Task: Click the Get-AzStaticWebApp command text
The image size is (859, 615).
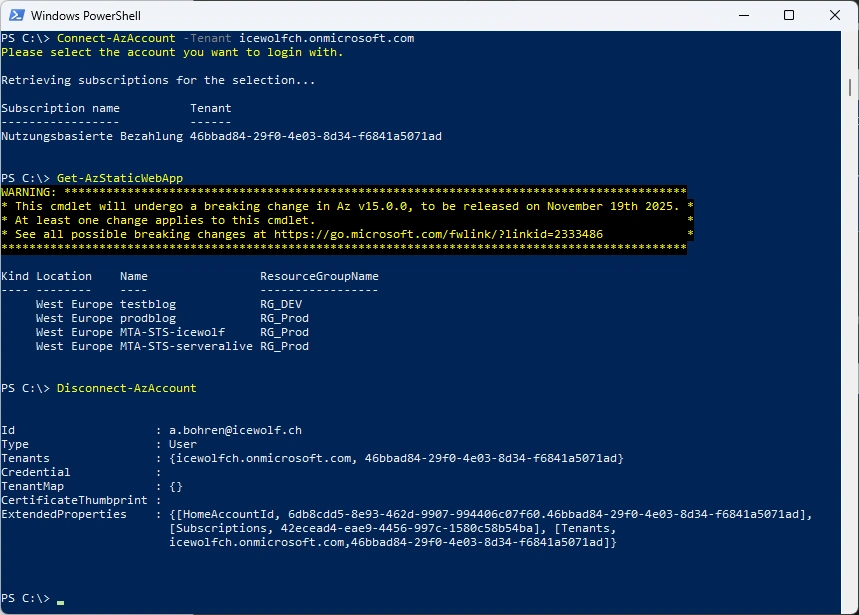Action: pos(119,178)
